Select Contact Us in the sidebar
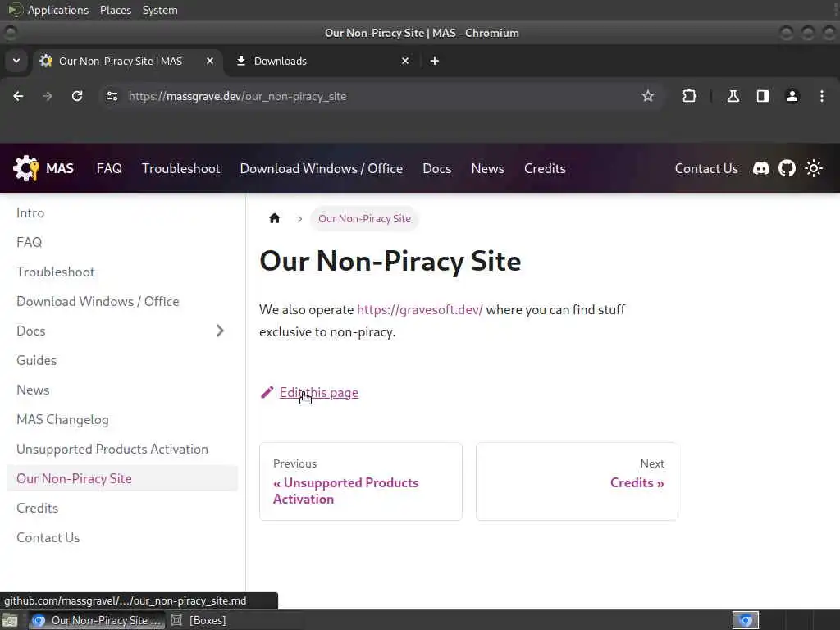Viewport: 840px width, 630px height. tap(122, 537)
